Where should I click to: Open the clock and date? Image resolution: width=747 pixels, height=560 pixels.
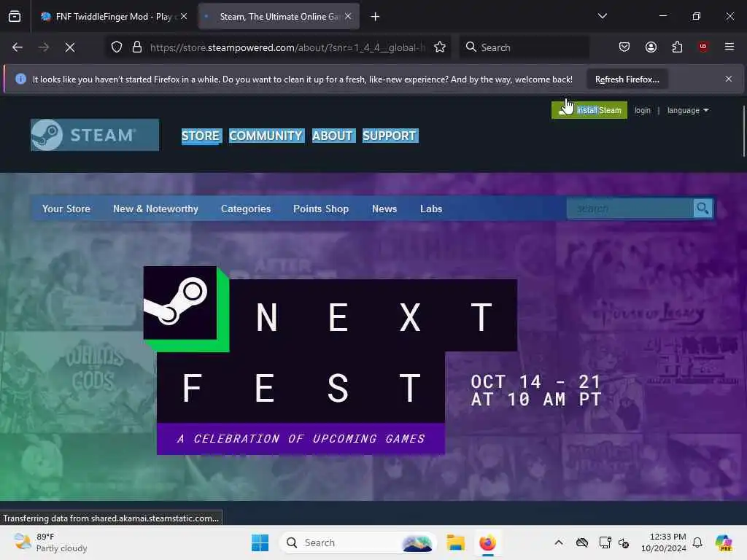663,542
